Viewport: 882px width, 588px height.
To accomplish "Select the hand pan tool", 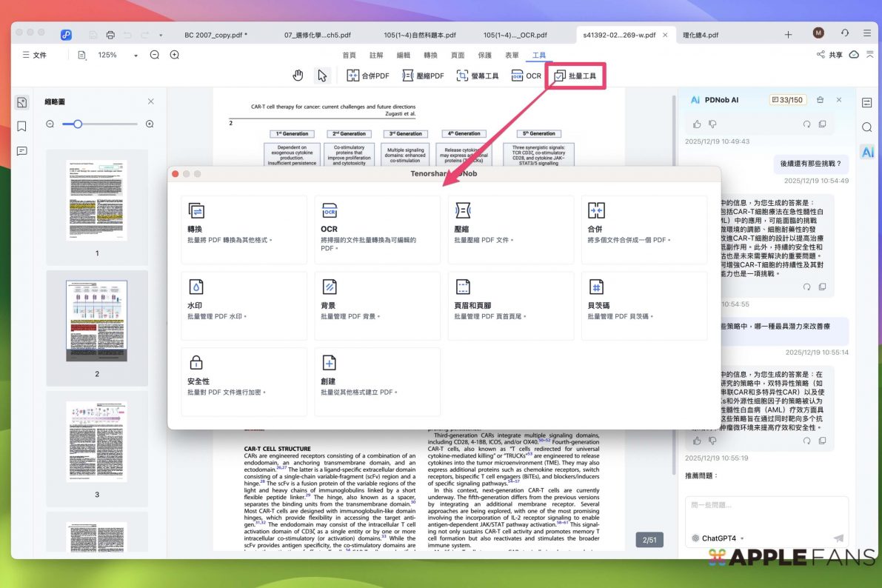I will tap(298, 76).
